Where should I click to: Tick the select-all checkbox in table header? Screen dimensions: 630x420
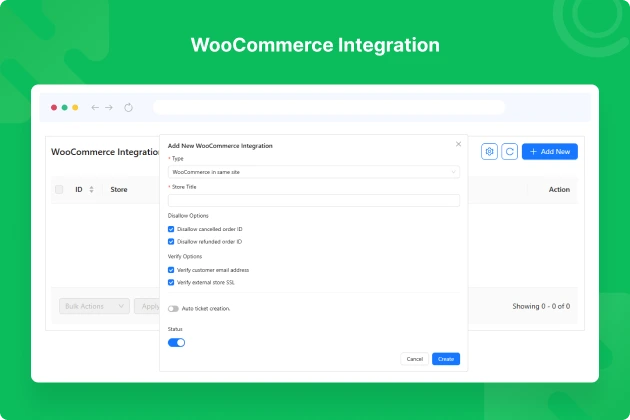59,189
